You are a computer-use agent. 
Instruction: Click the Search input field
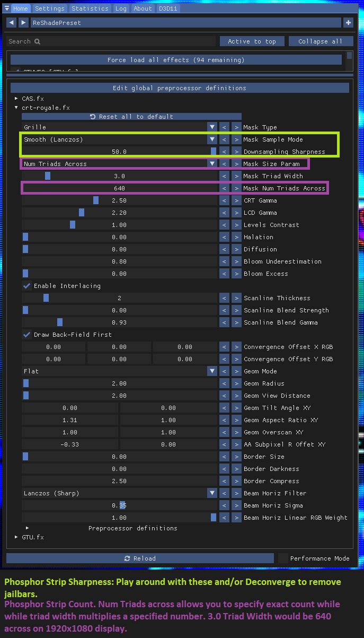(111, 41)
